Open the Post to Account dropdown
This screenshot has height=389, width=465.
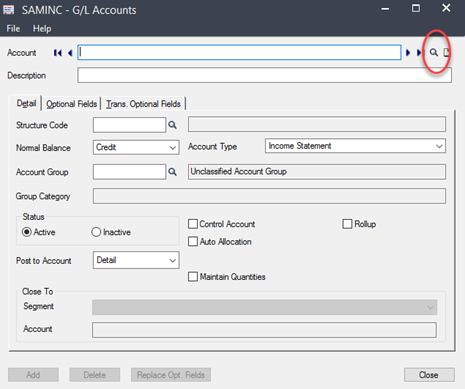point(136,260)
